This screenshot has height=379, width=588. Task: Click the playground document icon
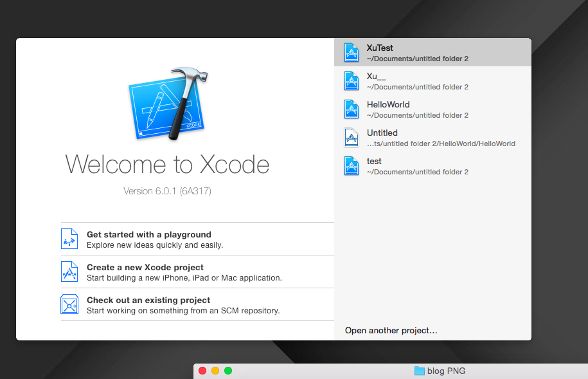coord(69,239)
